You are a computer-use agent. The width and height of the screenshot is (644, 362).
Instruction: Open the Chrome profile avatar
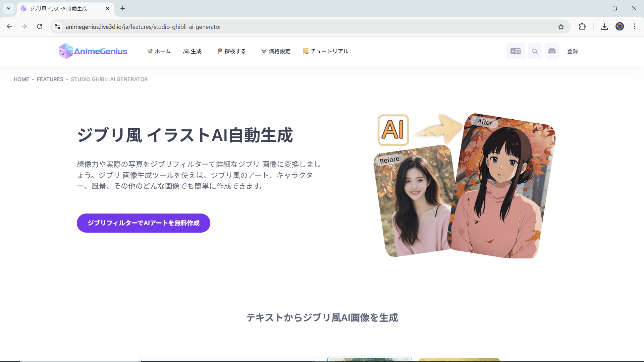point(620,26)
